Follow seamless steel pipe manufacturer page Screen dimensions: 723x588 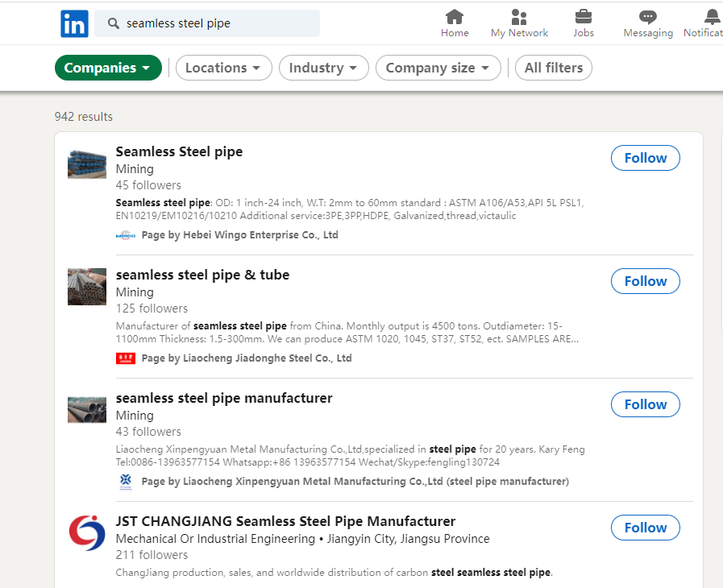tap(646, 404)
